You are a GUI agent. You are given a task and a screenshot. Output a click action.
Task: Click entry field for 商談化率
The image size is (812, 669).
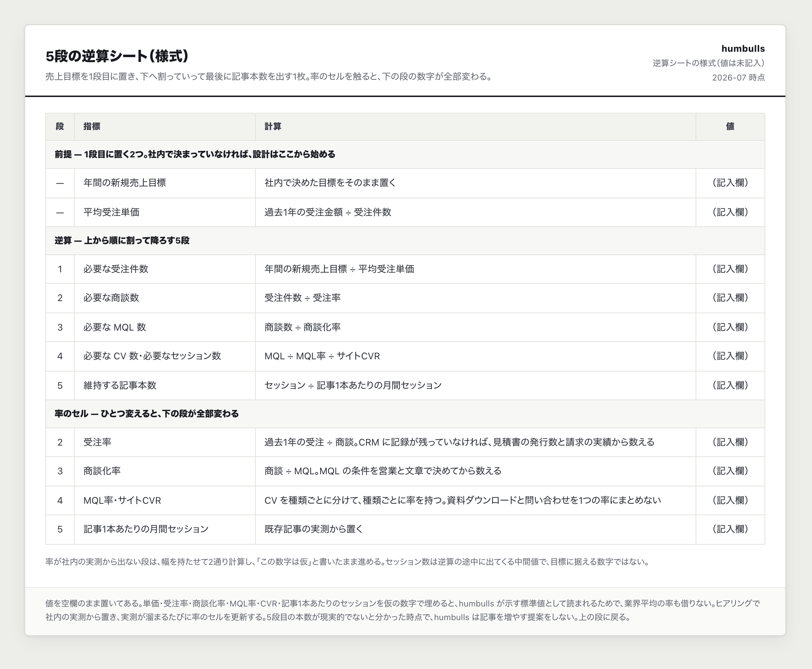[x=730, y=471]
